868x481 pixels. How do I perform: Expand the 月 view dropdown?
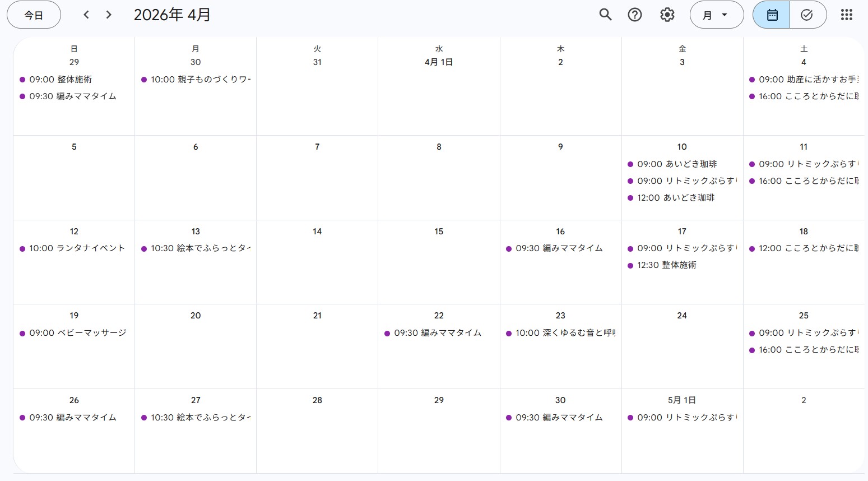point(716,15)
